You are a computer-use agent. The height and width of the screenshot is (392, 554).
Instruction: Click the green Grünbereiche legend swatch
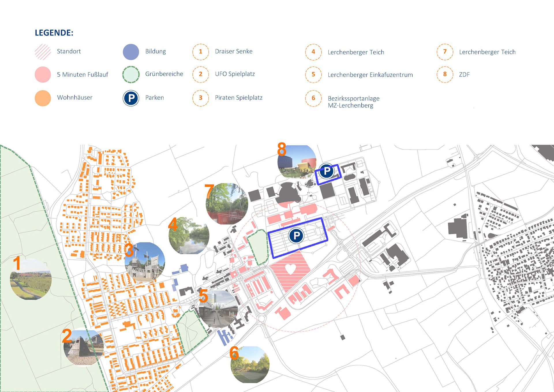coord(131,74)
